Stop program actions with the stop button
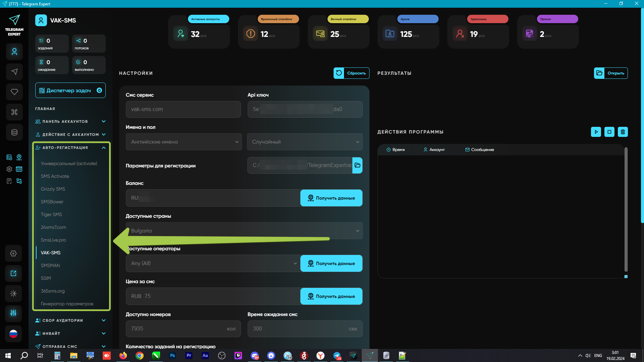 pos(609,132)
